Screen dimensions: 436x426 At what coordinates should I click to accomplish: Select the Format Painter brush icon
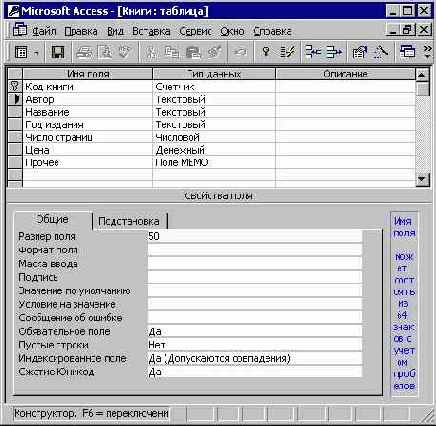[x=214, y=52]
